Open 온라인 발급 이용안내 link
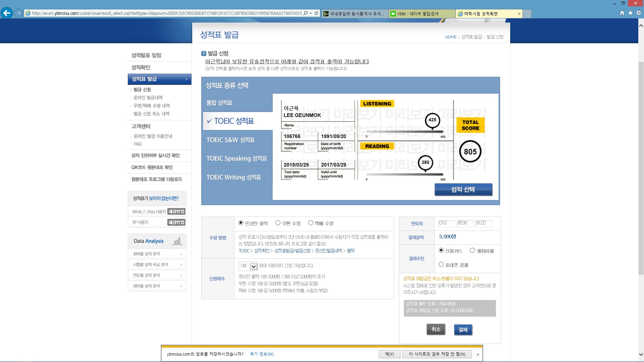Screen dimensions: 644x362 153,136
